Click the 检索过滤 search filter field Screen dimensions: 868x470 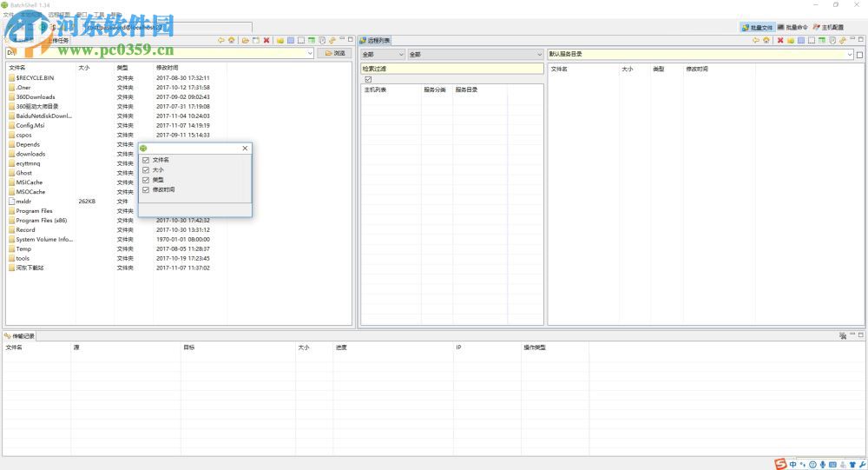click(x=450, y=68)
